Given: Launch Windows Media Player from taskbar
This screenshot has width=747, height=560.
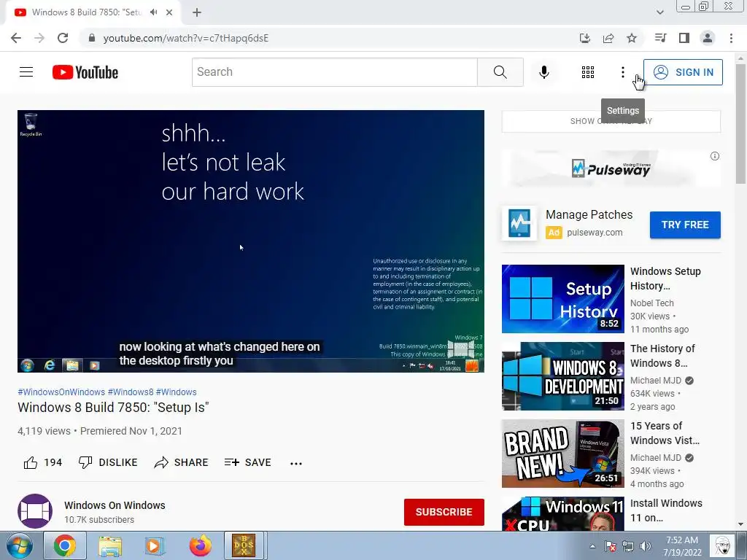Looking at the screenshot, I should tap(155, 545).
